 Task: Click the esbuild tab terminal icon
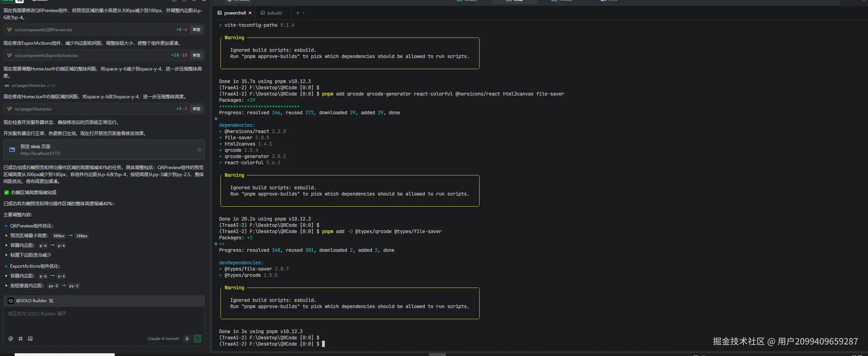pos(263,13)
